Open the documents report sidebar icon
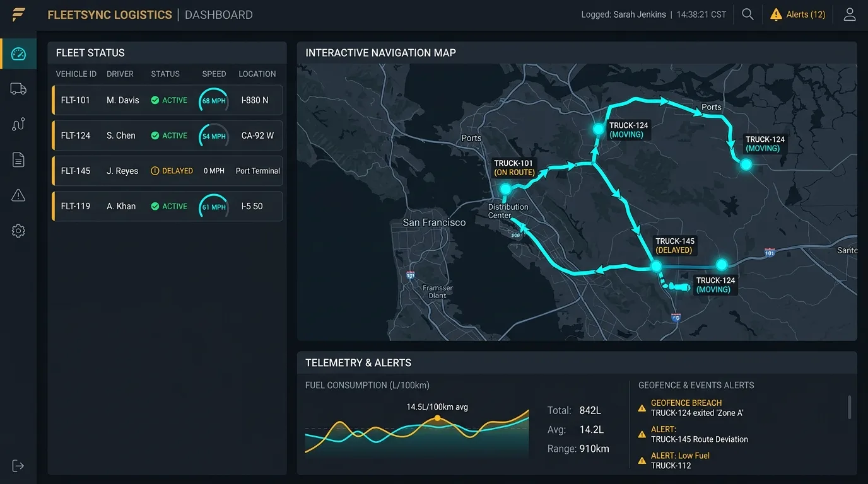The width and height of the screenshot is (868, 484). pos(18,159)
